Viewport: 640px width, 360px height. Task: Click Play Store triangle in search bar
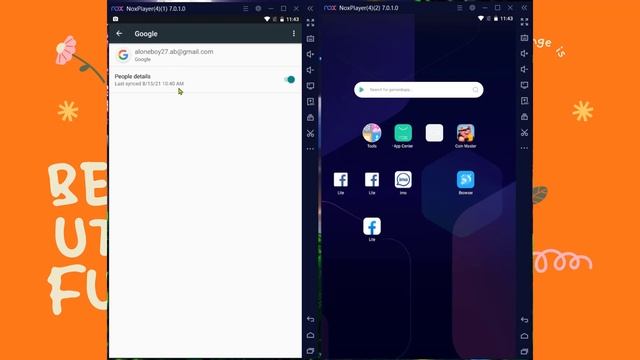(x=361, y=89)
